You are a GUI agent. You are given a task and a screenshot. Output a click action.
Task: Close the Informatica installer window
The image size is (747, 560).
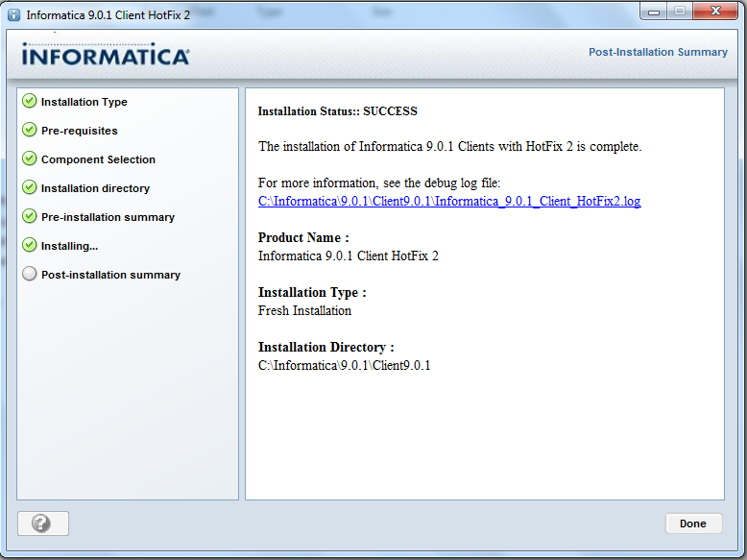point(716,12)
